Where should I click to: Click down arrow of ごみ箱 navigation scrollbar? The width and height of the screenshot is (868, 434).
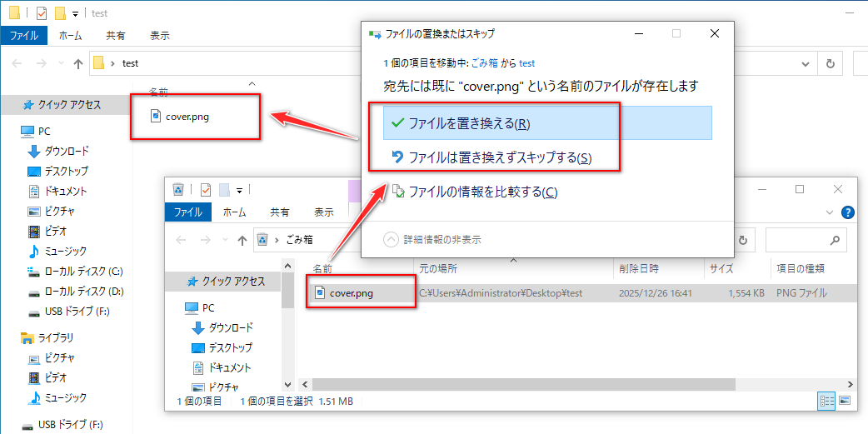[287, 384]
